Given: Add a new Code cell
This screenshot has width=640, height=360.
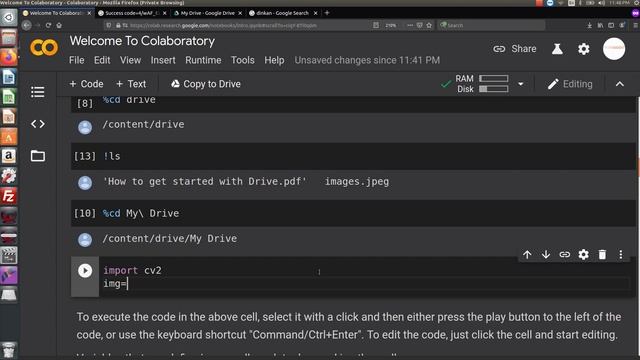Looking at the screenshot, I should [86, 84].
